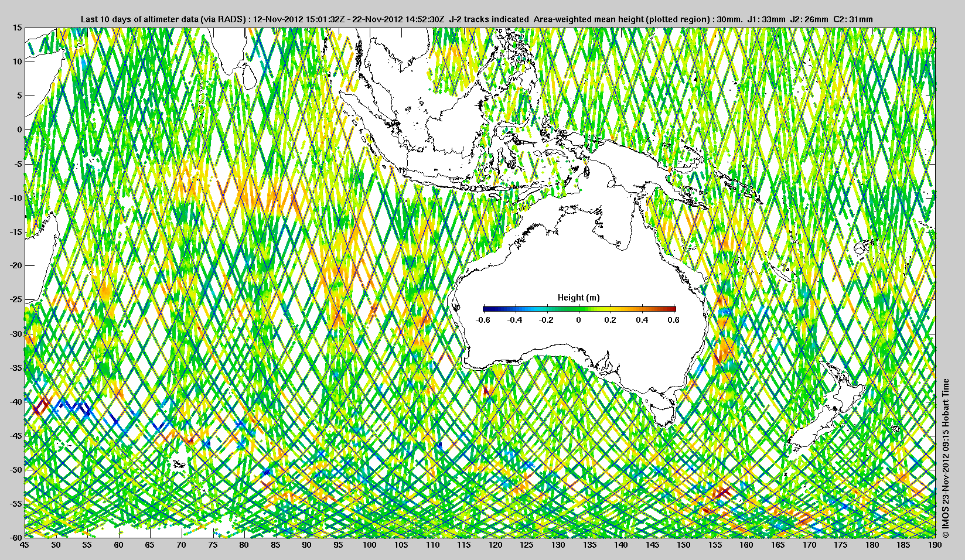The image size is (965, 560).
Task: Click latitude tick label "-35" on y-axis
Action: point(15,368)
